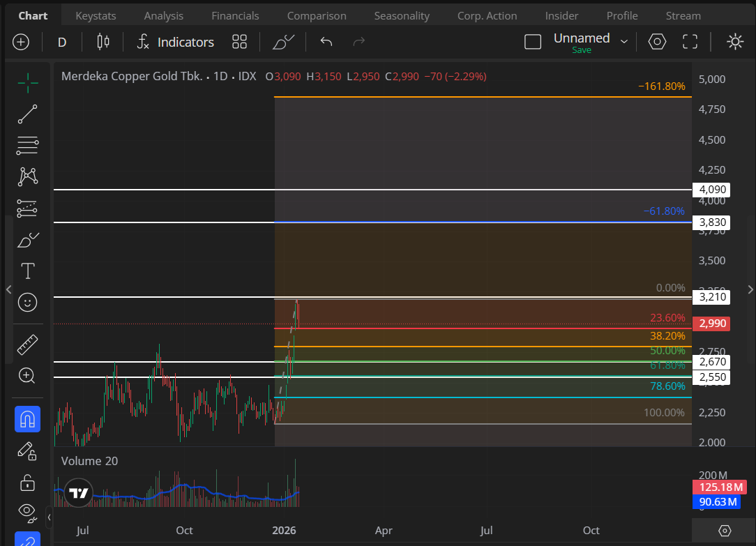This screenshot has height=546, width=756.
Task: Select the trend line drawing tool
Action: (x=28, y=114)
